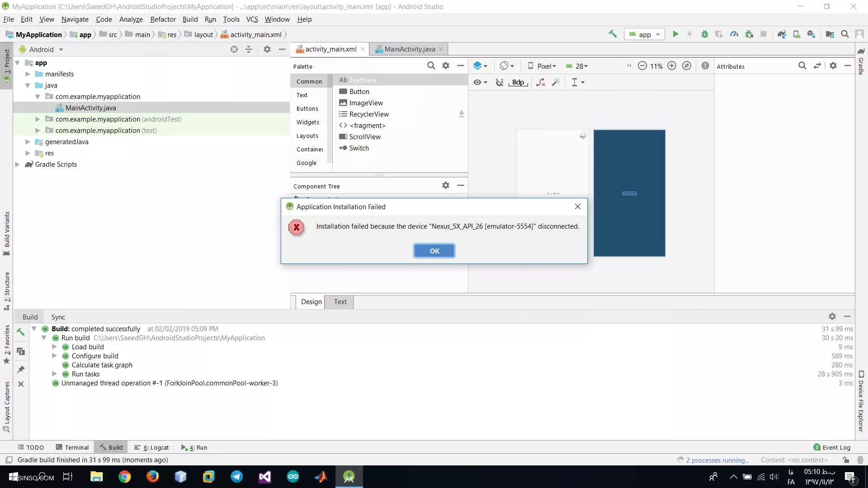This screenshot has height=488, width=868.
Task: Zoom out the design preview
Action: point(642,66)
